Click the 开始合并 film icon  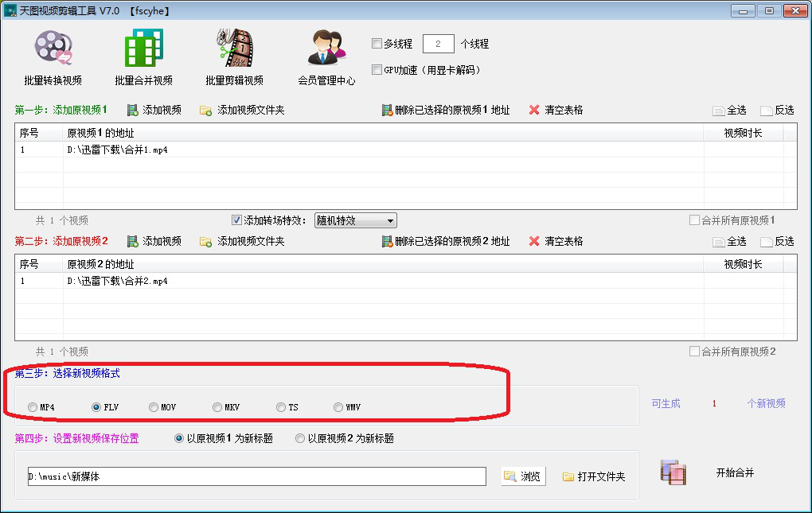[673, 472]
